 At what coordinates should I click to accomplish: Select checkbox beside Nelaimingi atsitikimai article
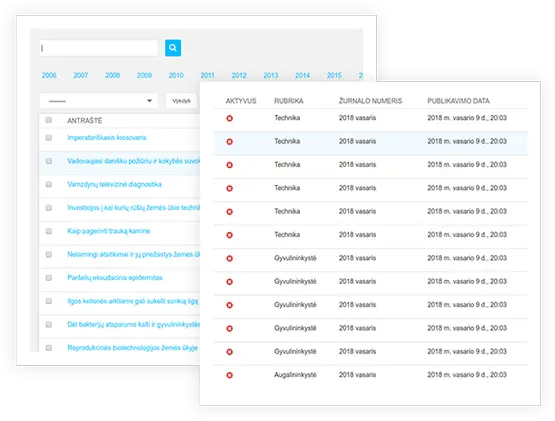point(49,254)
